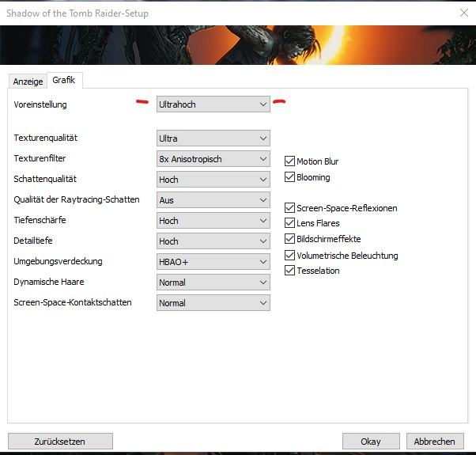Click the Texturenfilter label

point(40,158)
